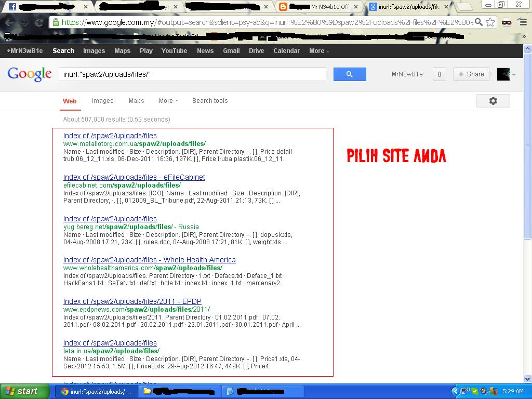The height and width of the screenshot is (399, 532).
Task: Click the page scrollbar up arrow
Action: [528, 48]
